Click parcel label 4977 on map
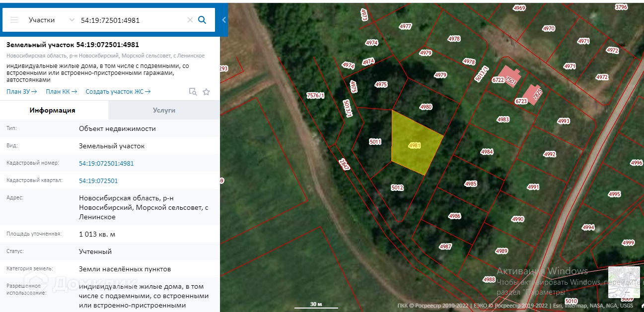The image size is (644, 312). coord(406,27)
